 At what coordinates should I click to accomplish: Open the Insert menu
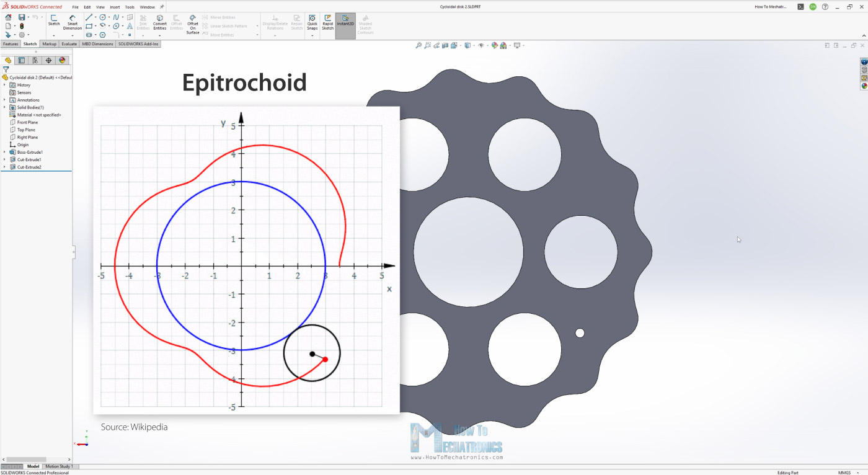115,7
